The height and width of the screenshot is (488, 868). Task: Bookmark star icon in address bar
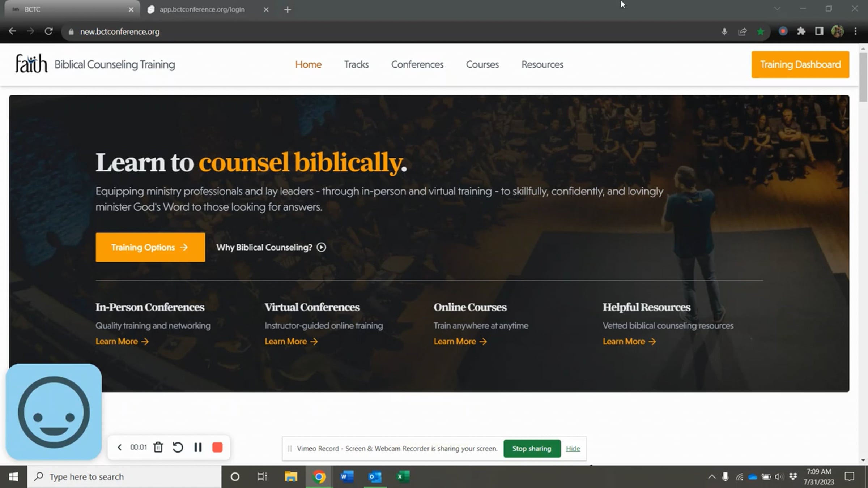click(761, 31)
